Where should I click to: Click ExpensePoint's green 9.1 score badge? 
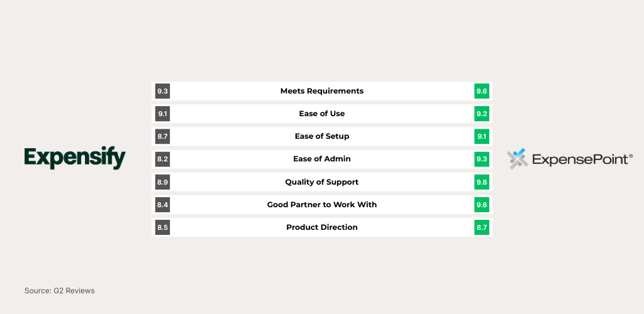(482, 136)
